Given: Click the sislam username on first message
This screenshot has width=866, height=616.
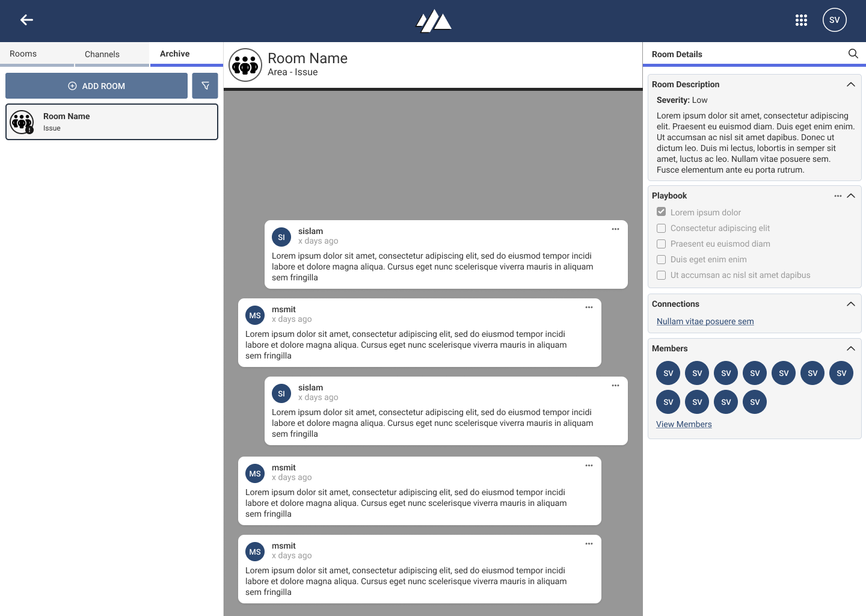Looking at the screenshot, I should tap(310, 231).
